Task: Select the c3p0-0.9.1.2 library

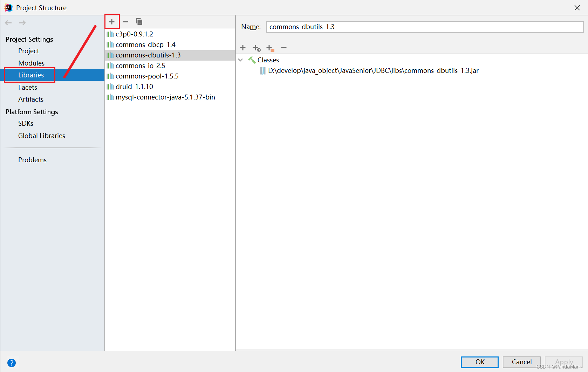Action: click(x=170, y=34)
